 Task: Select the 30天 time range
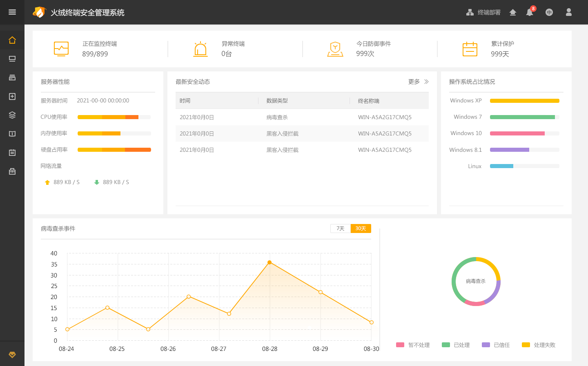[361, 228]
